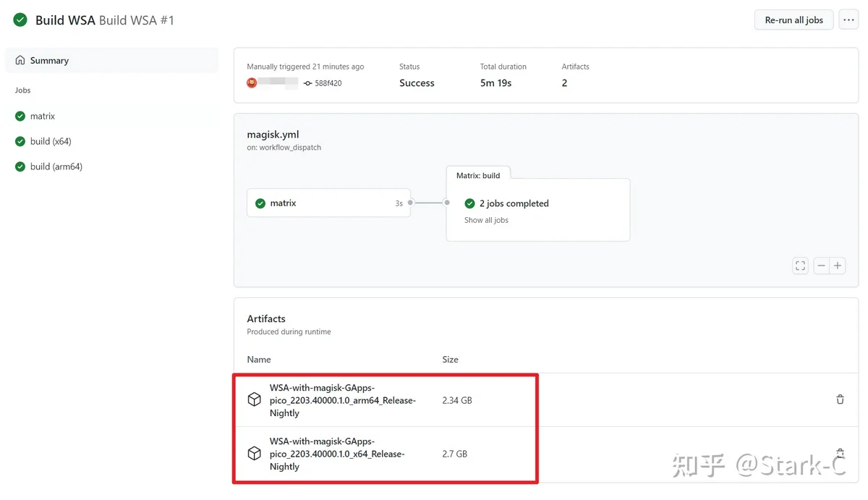
Task: Click the Re-run all jobs button
Action: pyautogui.click(x=793, y=20)
